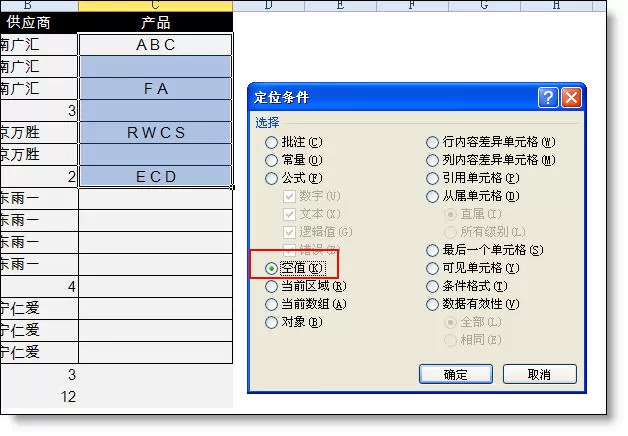Image resolution: width=628 pixels, height=436 pixels.
Task: Click the 确定 button
Action: point(456,374)
